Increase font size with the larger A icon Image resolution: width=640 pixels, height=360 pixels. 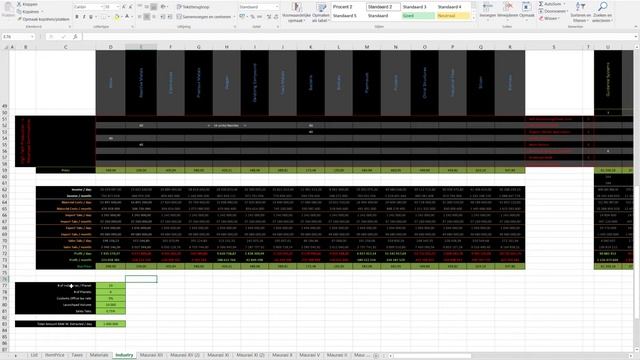click(124, 7)
